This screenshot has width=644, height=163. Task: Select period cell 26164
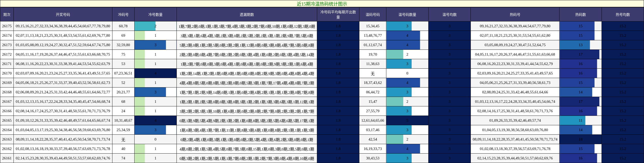pyautogui.click(x=7, y=130)
